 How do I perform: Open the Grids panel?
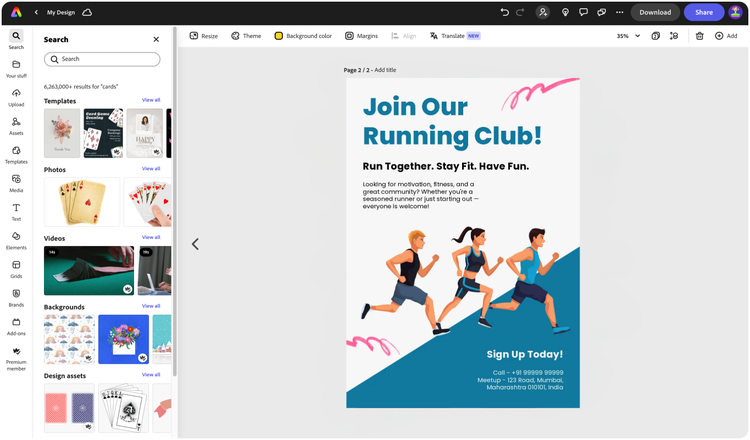[x=16, y=270]
